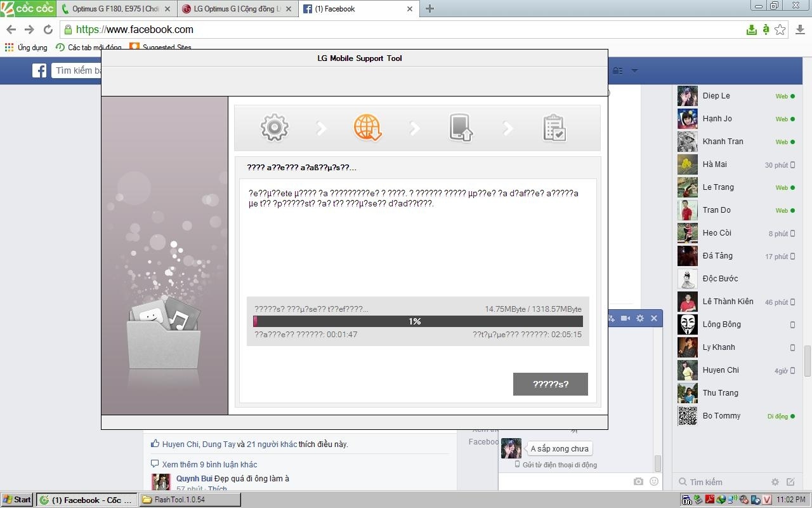Image resolution: width=812 pixels, height=508 pixels.
Task: Click the gear settings step icon
Action: point(275,128)
